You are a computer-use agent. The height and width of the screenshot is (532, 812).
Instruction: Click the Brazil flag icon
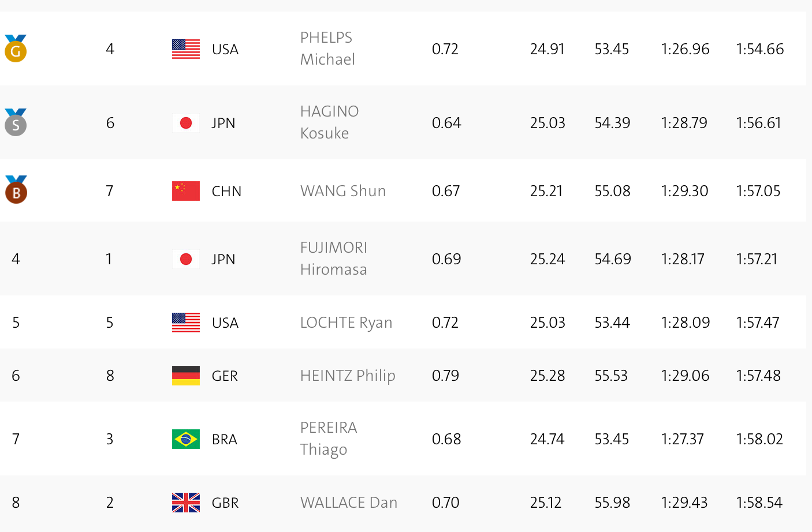click(186, 439)
